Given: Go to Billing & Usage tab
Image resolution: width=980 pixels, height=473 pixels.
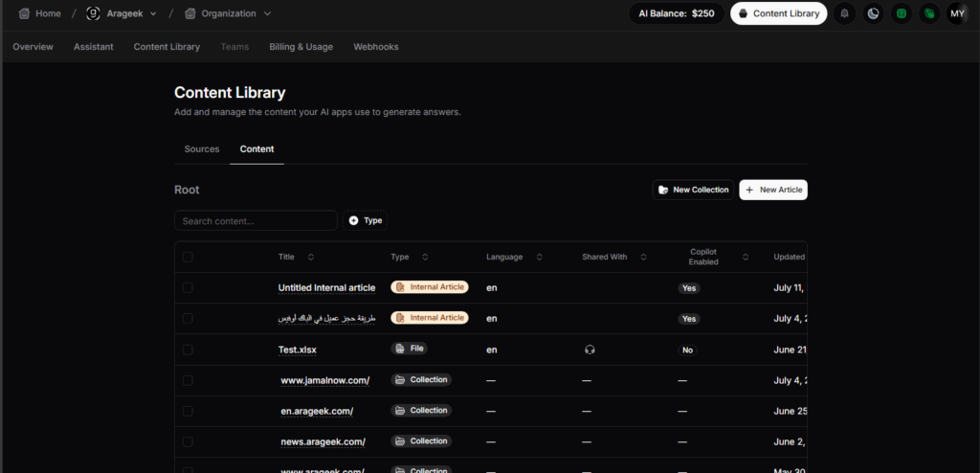Looking at the screenshot, I should click(299, 47).
